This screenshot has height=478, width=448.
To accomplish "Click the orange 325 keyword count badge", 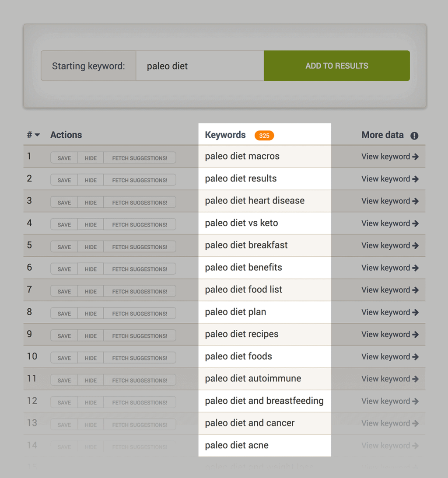I will (x=264, y=136).
